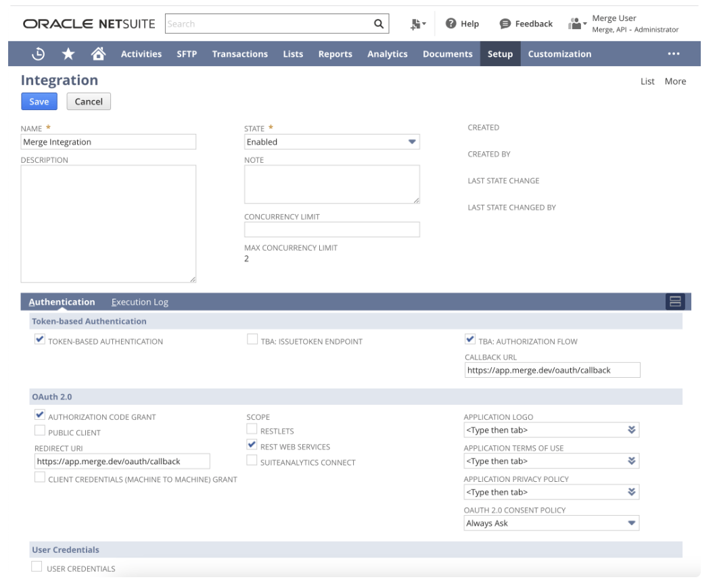Cancel editing the integration
This screenshot has height=588, width=717.
point(89,101)
